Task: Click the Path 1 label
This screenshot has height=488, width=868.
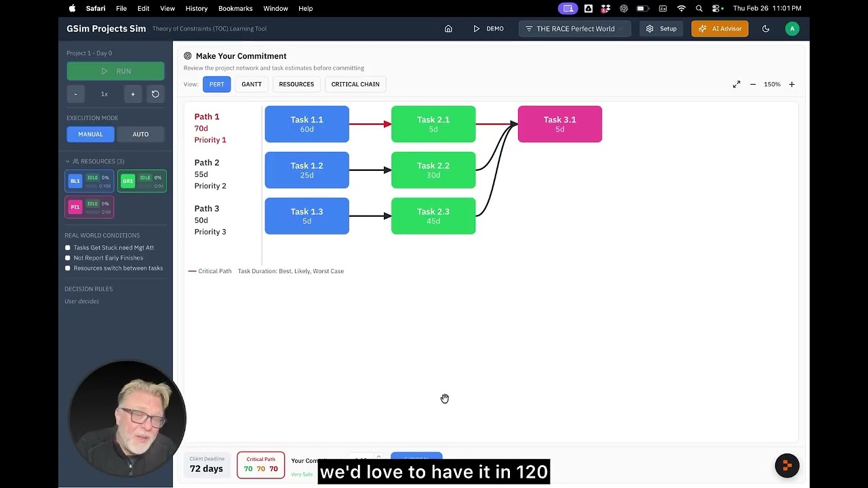Action: tap(207, 117)
